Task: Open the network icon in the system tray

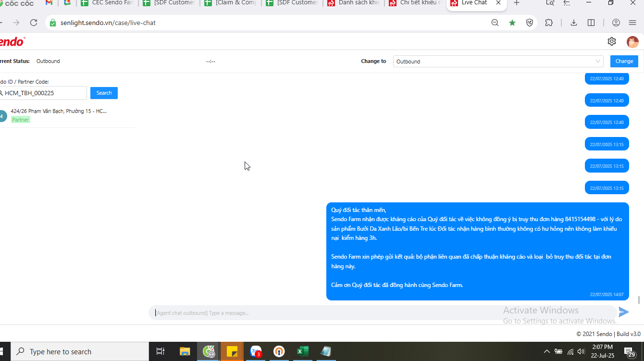Action: pos(570,351)
